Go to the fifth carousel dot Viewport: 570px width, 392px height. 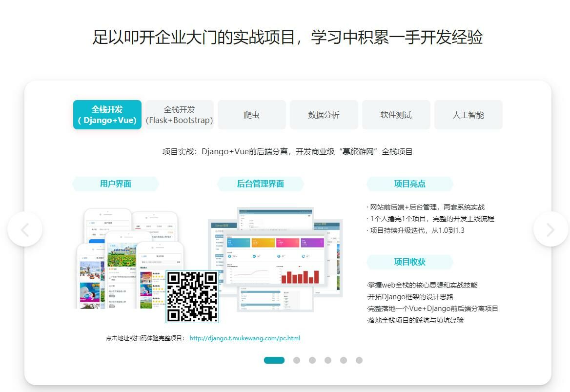[344, 360]
